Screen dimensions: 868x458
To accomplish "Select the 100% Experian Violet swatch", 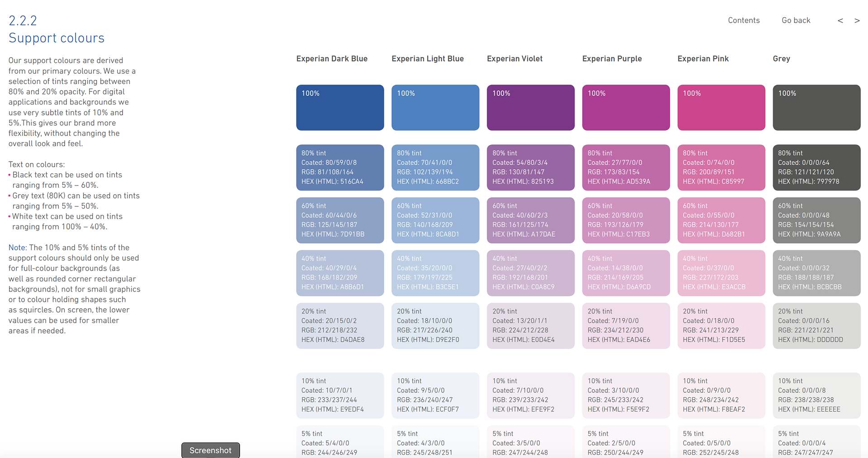I will (x=531, y=108).
